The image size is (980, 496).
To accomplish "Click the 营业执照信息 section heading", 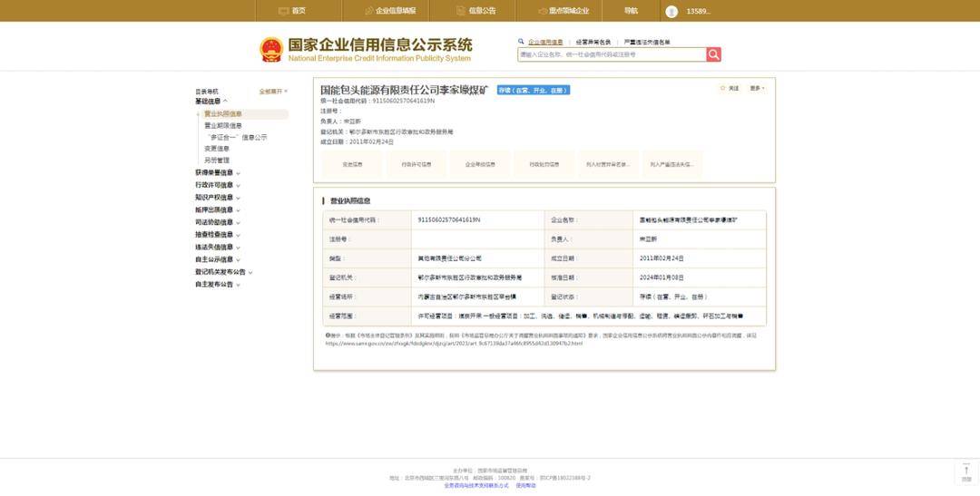I will pos(350,201).
